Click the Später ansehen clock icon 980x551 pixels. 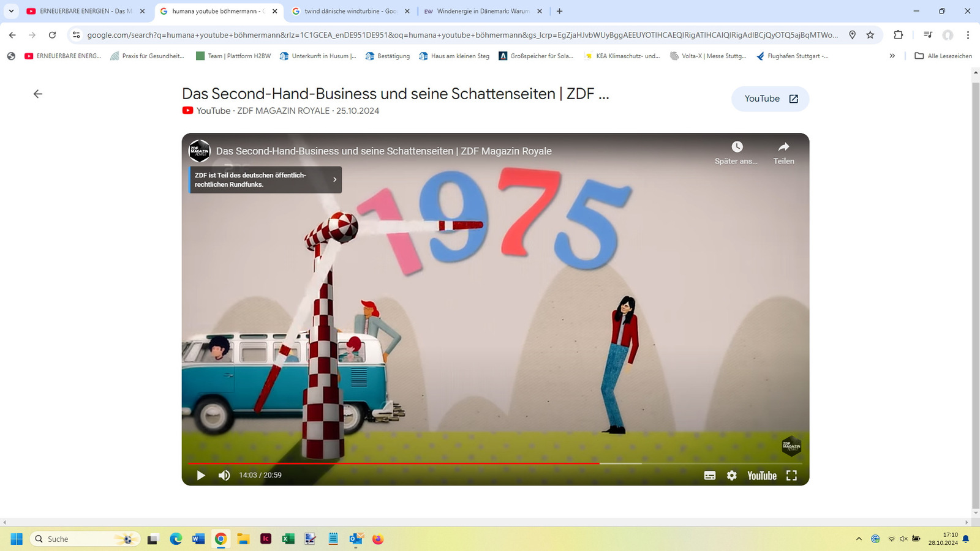(737, 148)
